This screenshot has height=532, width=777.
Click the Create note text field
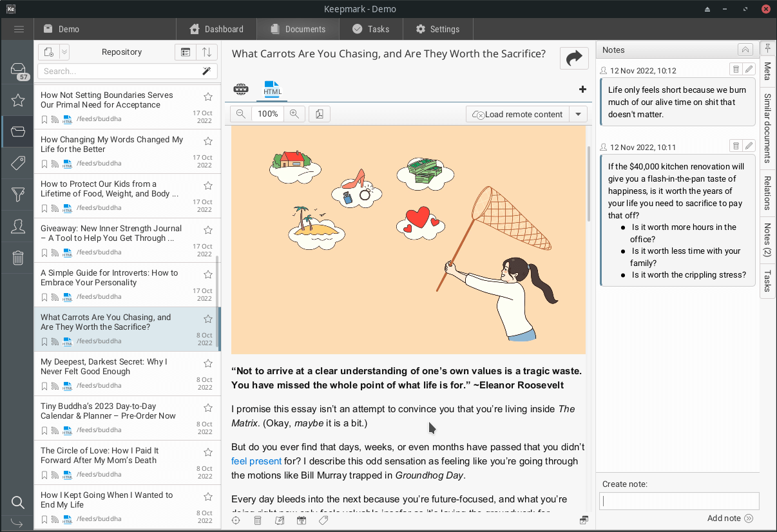coord(679,501)
